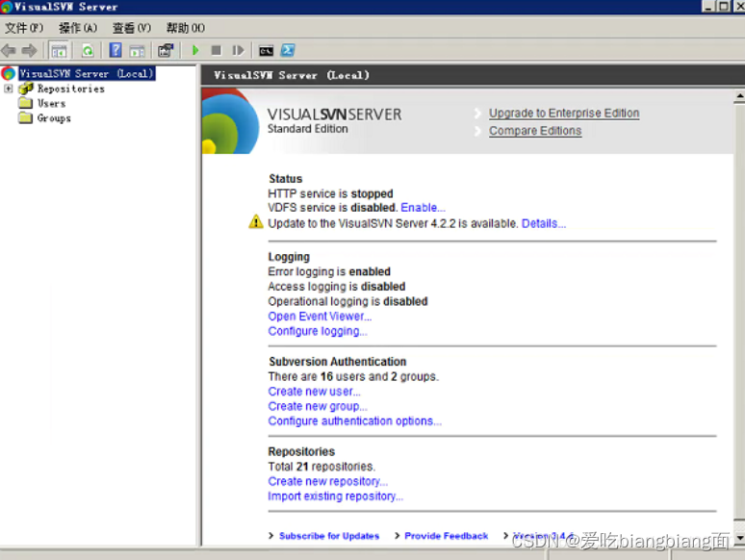
Task: Click the Repositories node icon
Action: pos(26,89)
